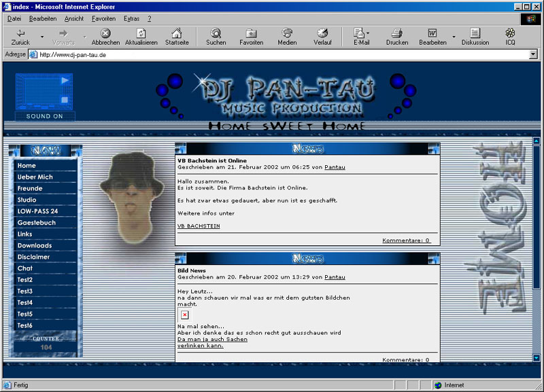Expand the Zurück history dropdown arrow

pos(42,37)
